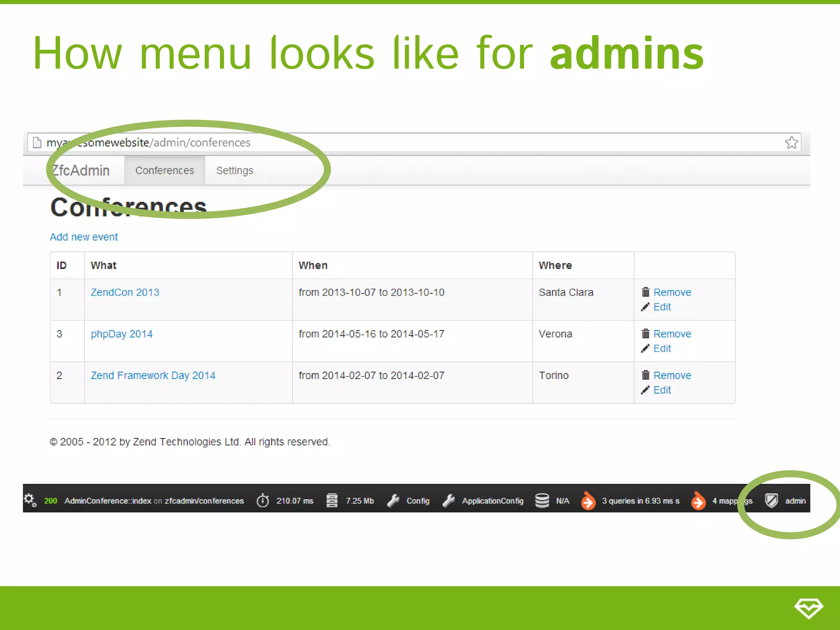
Task: Remove the phpDay 2014 entry
Action: tap(672, 334)
